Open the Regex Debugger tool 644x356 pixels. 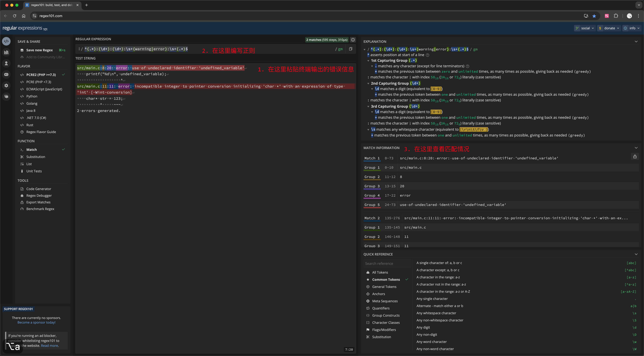tap(39, 195)
